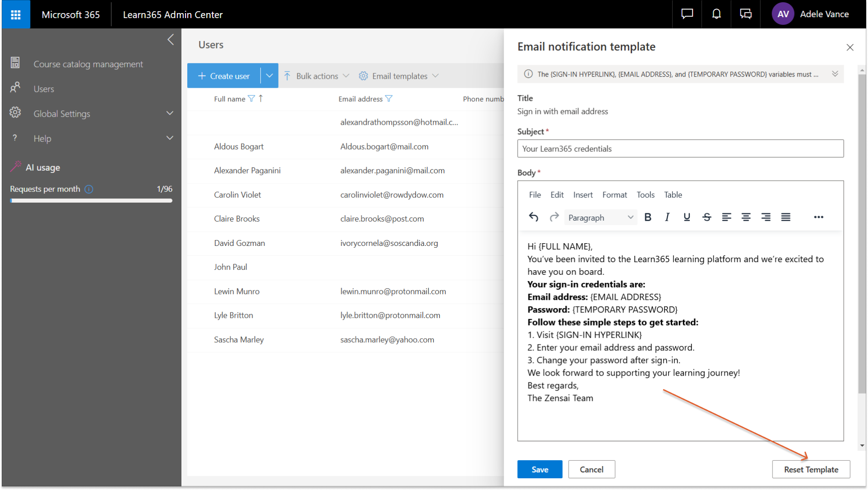Click the template panel vertical scrollbar

coord(862,234)
